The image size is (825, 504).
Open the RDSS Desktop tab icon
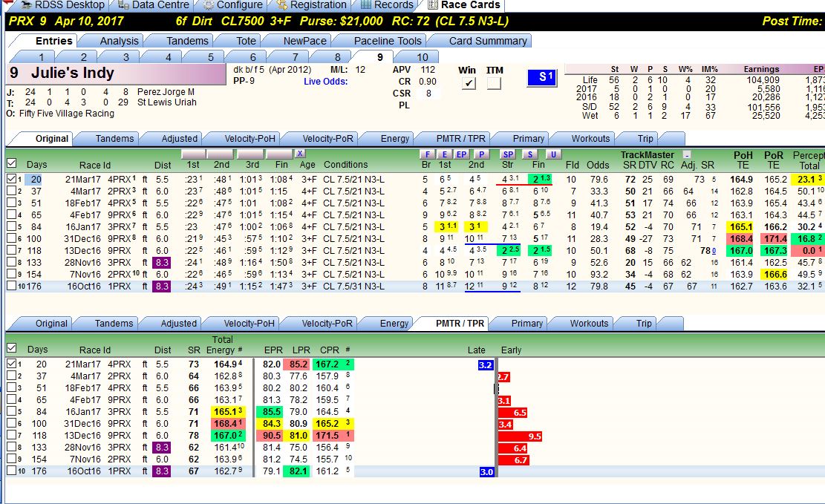[25, 4]
